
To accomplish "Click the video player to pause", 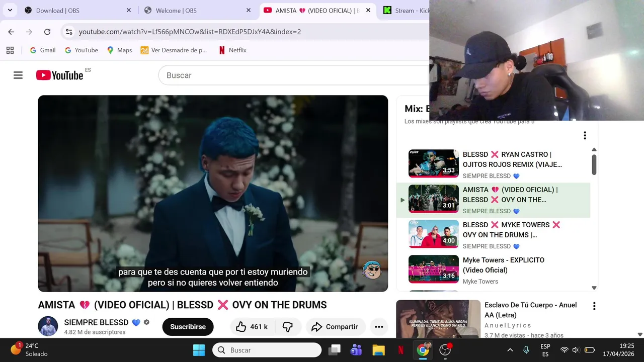I will [x=213, y=194].
